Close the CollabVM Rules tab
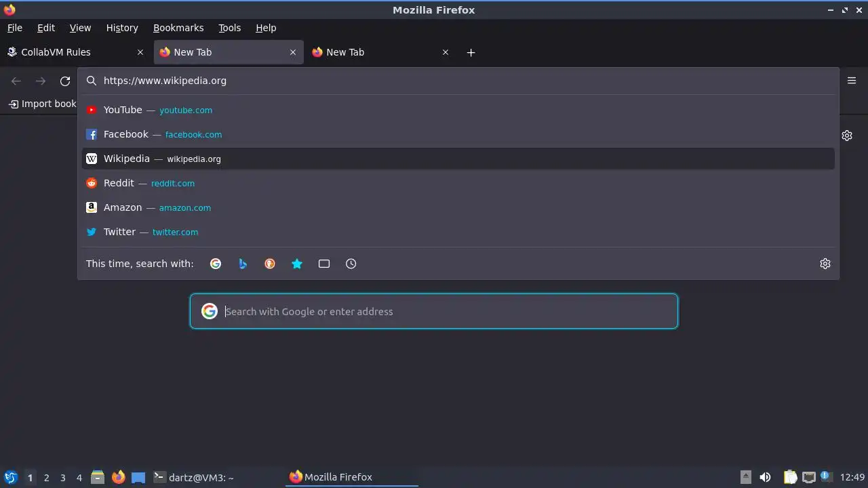 click(x=140, y=52)
